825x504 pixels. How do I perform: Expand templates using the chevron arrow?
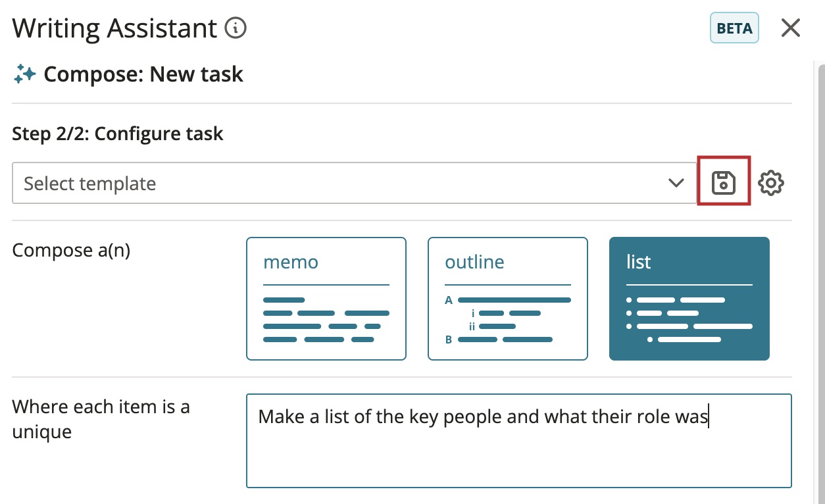[x=676, y=183]
